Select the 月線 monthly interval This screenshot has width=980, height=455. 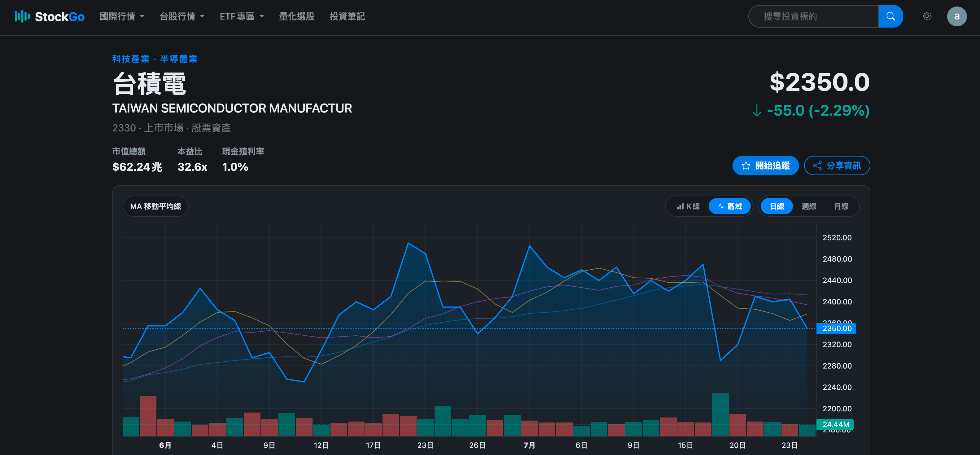[x=841, y=206]
